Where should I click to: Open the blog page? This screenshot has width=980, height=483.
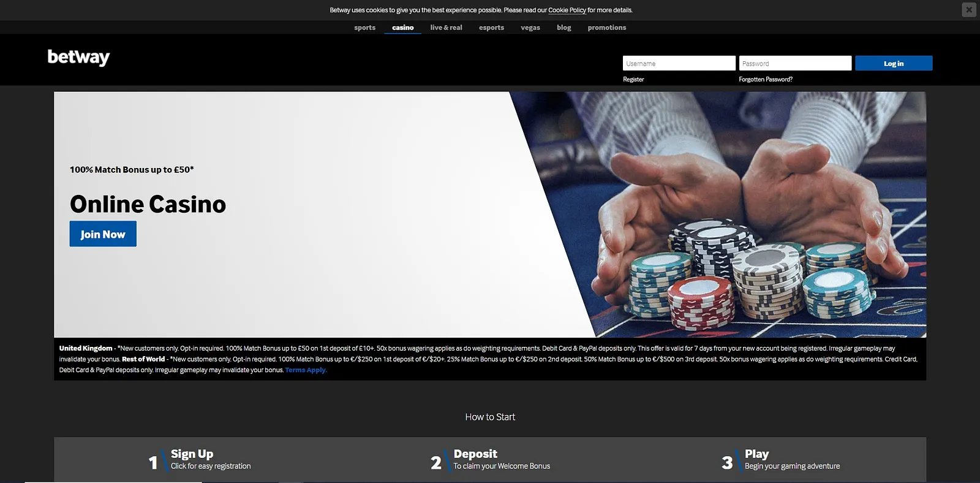click(x=563, y=28)
